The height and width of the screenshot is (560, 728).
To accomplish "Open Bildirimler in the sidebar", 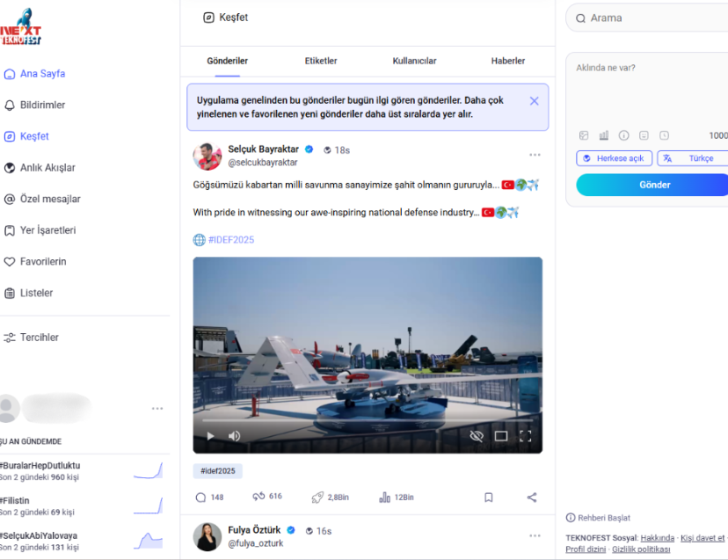I will pyautogui.click(x=42, y=105).
